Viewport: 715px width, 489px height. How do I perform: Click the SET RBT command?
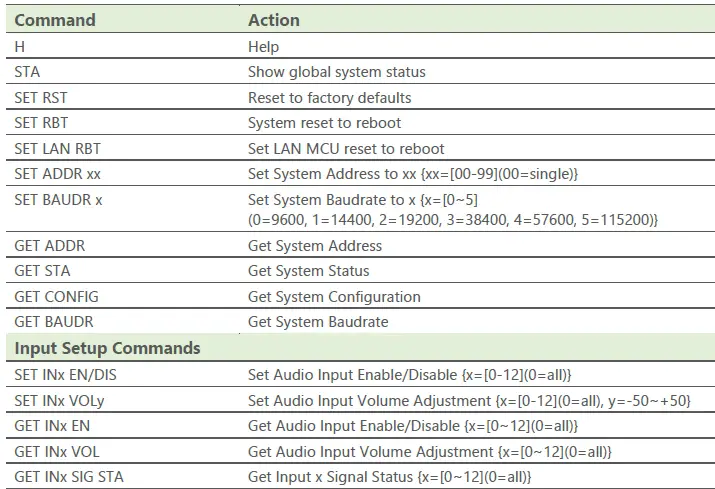41,123
